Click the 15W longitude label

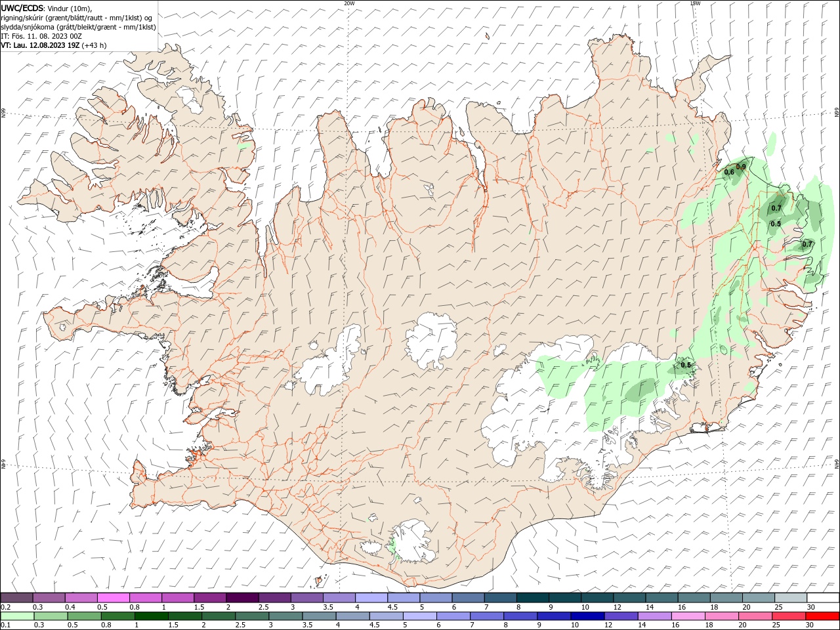[x=694, y=3]
